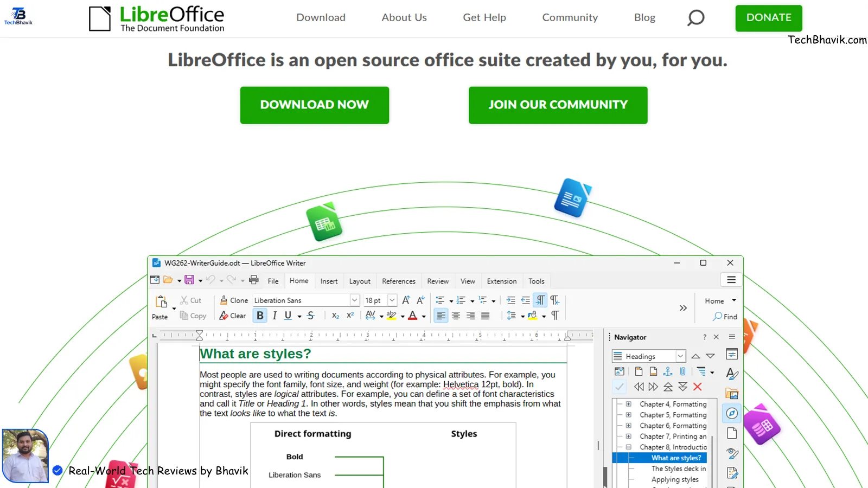Open the Get Help nav link

pyautogui.click(x=484, y=17)
